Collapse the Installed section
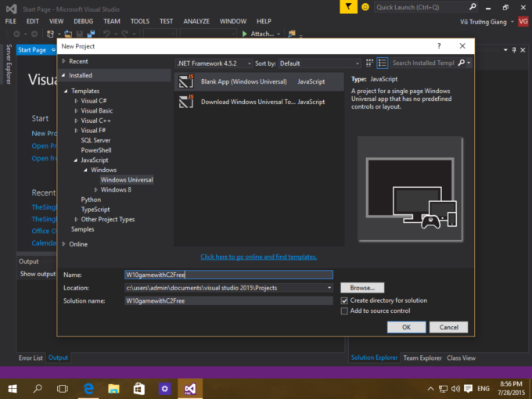This screenshot has height=399, width=532. 63,75
